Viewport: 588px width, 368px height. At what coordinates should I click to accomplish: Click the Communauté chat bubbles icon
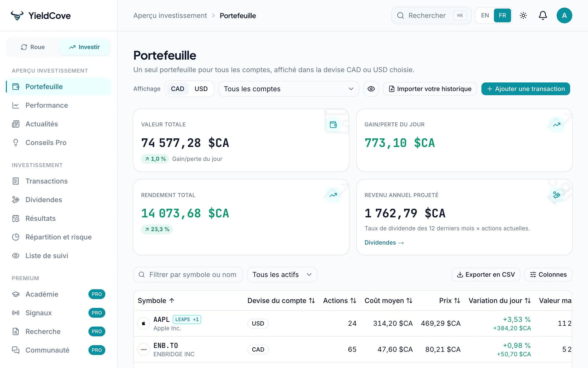(x=16, y=350)
